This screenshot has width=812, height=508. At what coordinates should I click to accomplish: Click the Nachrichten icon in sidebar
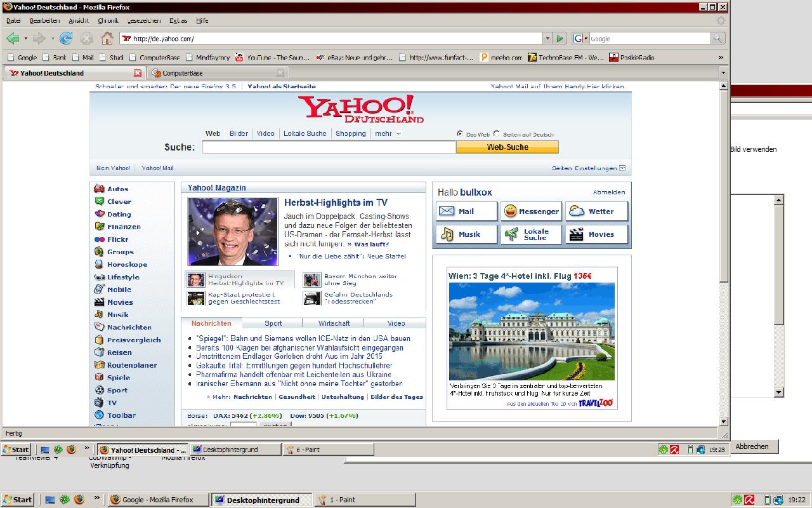click(99, 327)
